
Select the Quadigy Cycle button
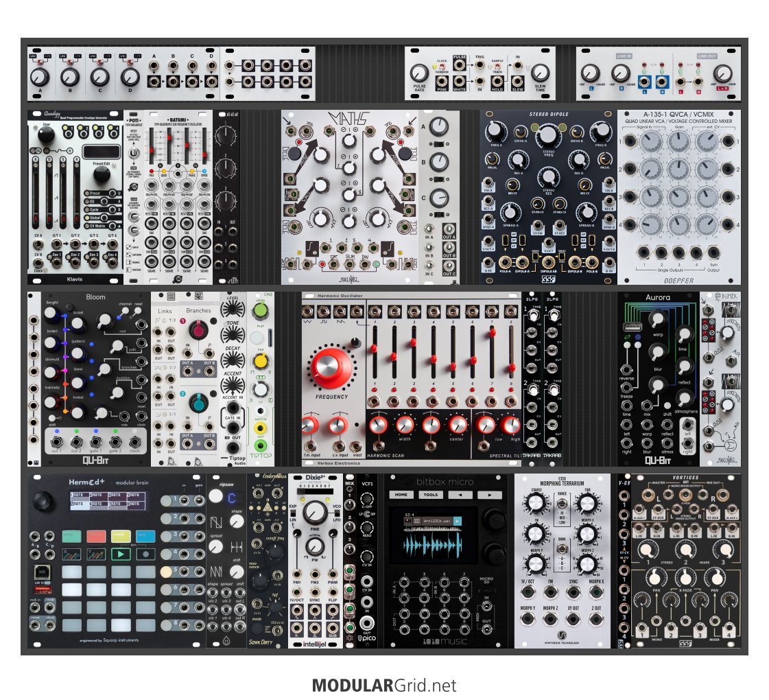(x=113, y=209)
